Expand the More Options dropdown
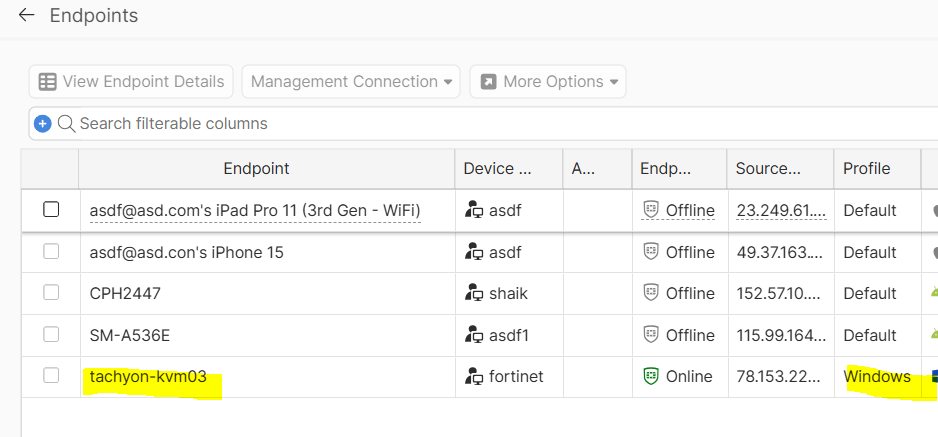The height and width of the screenshot is (437, 938). click(548, 82)
